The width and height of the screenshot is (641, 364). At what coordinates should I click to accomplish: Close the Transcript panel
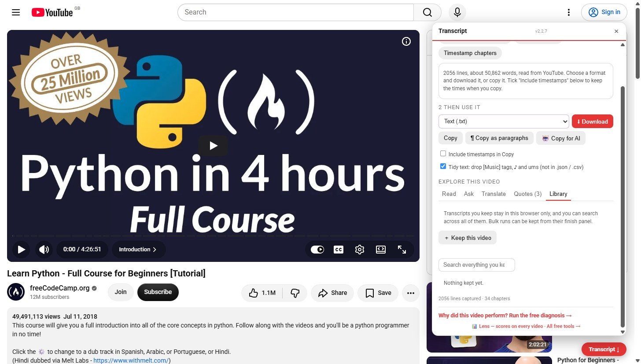tap(616, 31)
